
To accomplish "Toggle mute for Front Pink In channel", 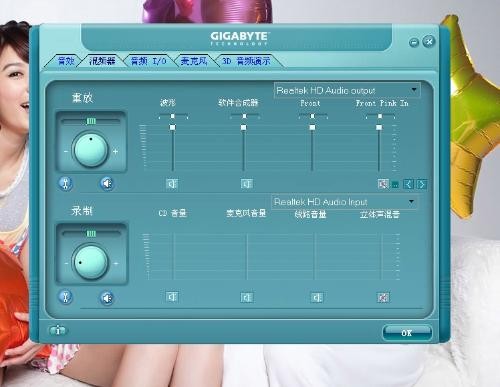I will coord(383,184).
